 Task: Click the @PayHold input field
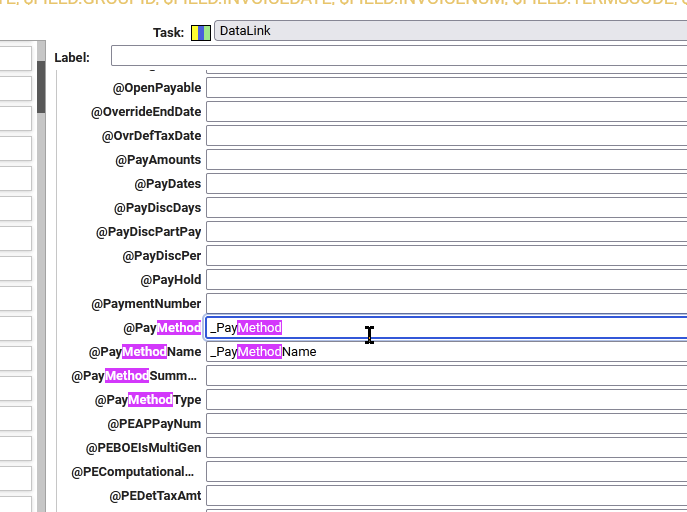[446, 280]
